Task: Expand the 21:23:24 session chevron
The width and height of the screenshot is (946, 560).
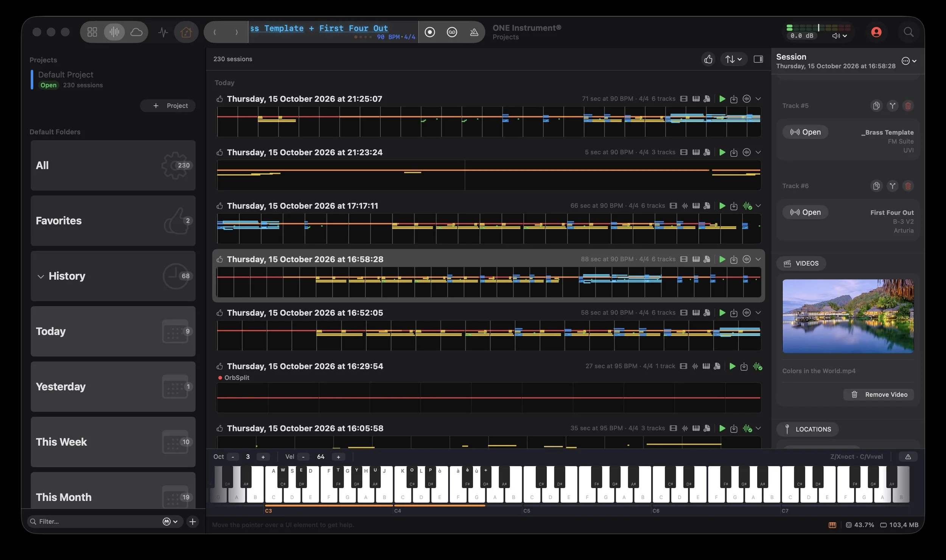Action: pyautogui.click(x=758, y=152)
